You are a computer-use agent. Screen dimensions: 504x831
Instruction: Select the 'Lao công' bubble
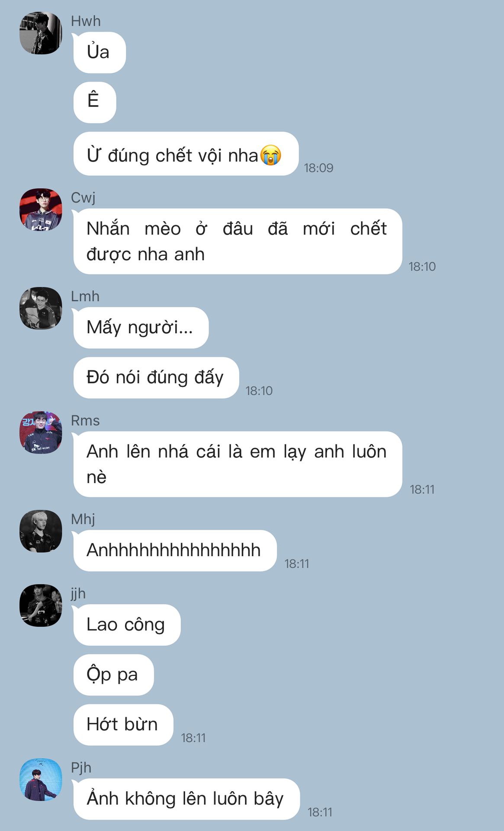pyautogui.click(x=127, y=625)
